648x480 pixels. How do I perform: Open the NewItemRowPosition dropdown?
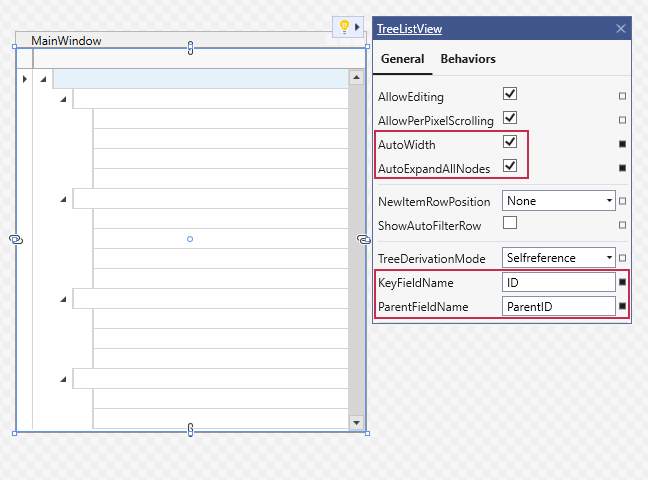559,201
